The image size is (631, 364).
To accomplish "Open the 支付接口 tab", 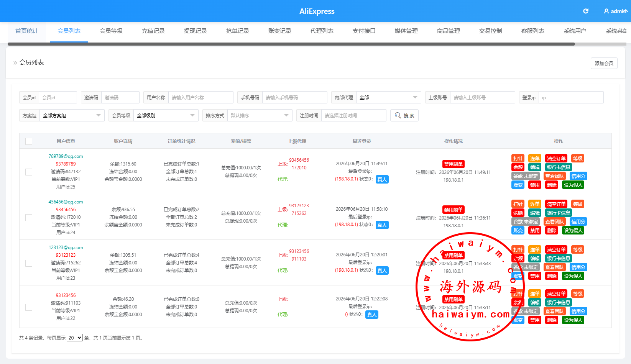I will coord(364,31).
